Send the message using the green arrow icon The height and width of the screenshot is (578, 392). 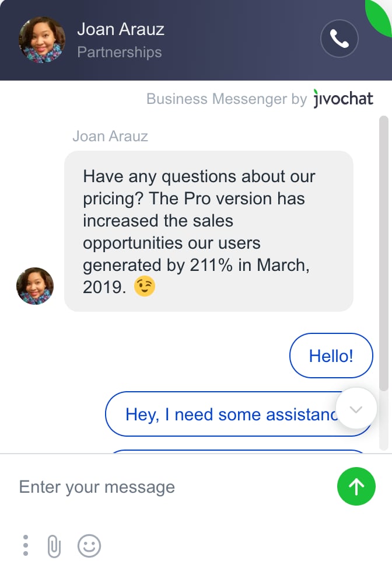tap(356, 486)
